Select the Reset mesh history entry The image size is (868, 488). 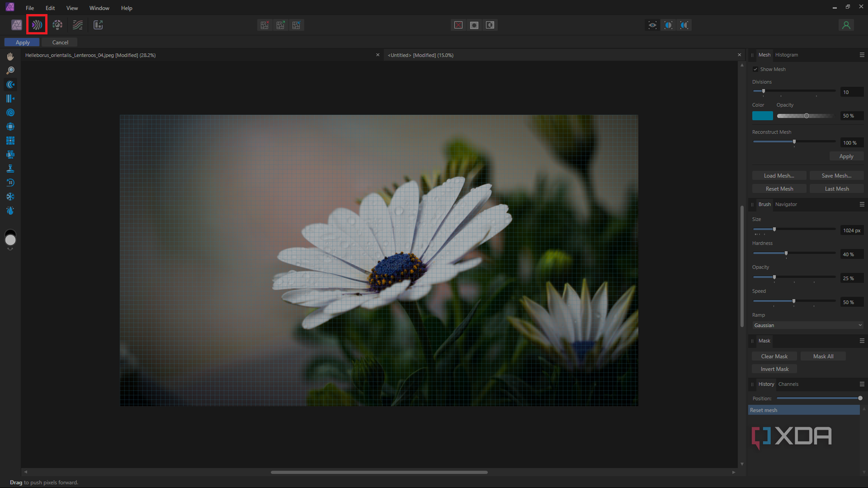[804, 410]
